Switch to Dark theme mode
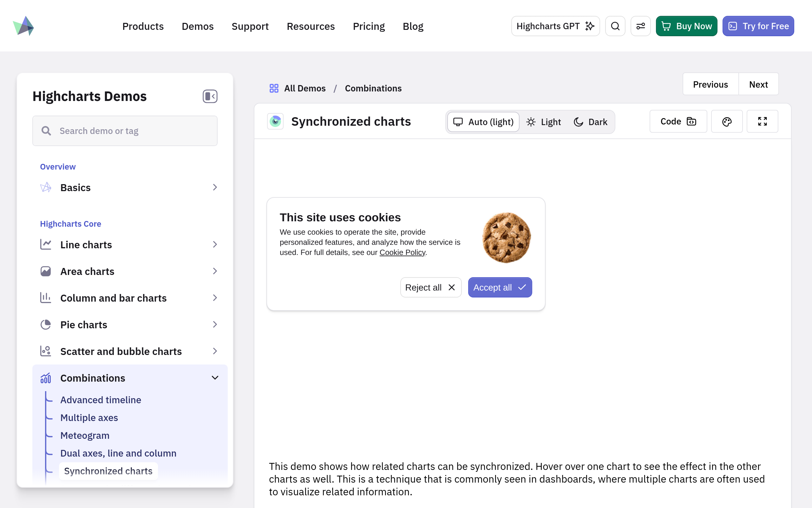The height and width of the screenshot is (508, 812). 591,122
